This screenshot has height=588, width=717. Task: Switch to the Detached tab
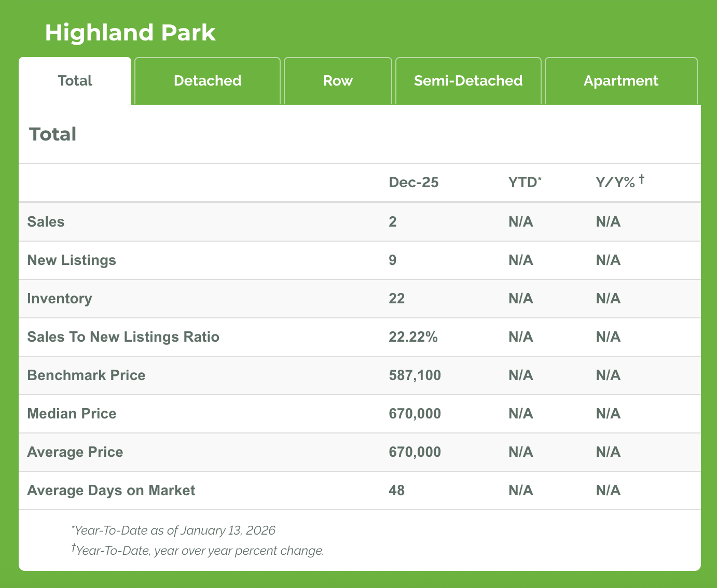click(x=208, y=81)
